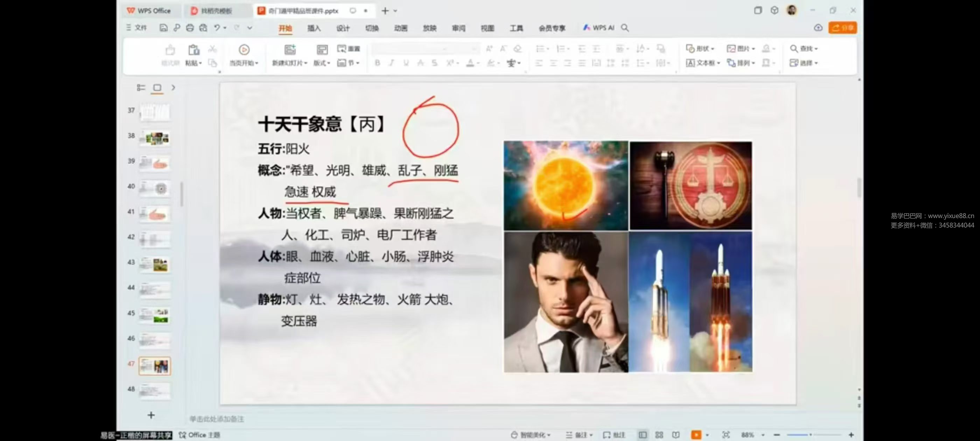980x441 pixels.
Task: Start slideshow from current slide icon
Action: (244, 50)
